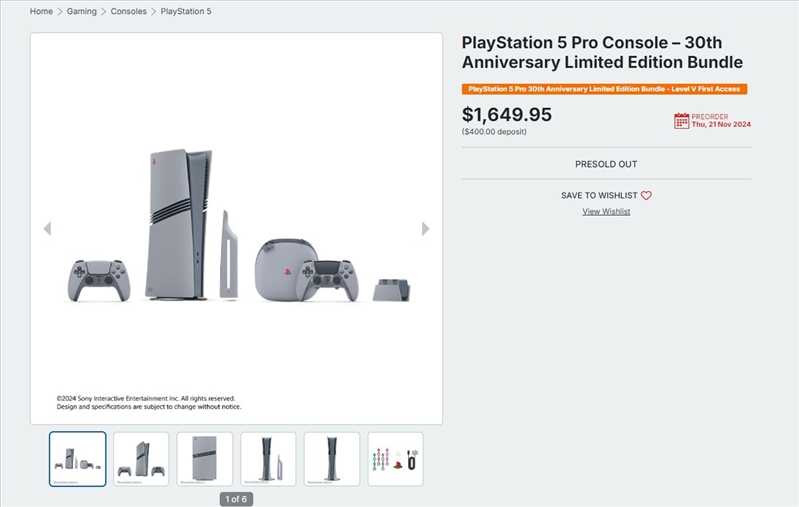Viewport: 799px width, 507px height.
Task: Click the orange Level V First Access banner
Action: pos(604,89)
